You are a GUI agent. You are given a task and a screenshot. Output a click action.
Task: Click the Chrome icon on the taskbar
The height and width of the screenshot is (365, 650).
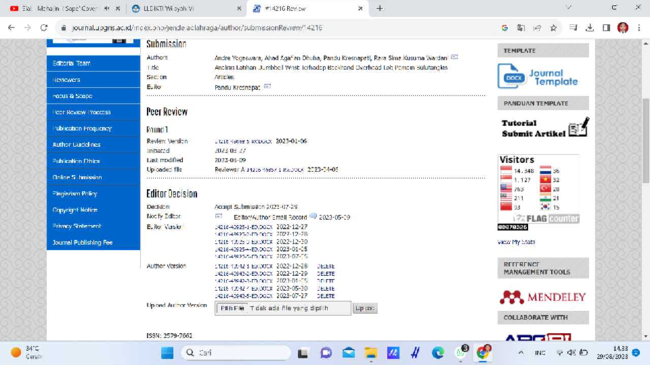point(483,353)
